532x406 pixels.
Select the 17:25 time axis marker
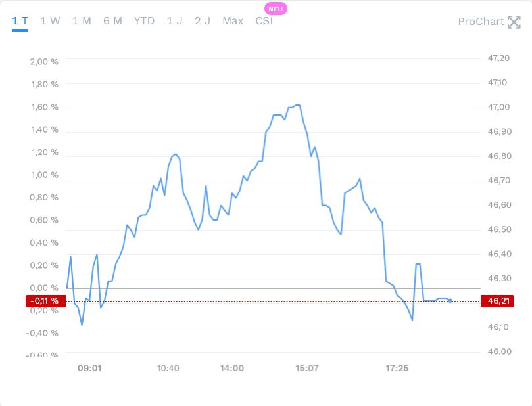[397, 368]
